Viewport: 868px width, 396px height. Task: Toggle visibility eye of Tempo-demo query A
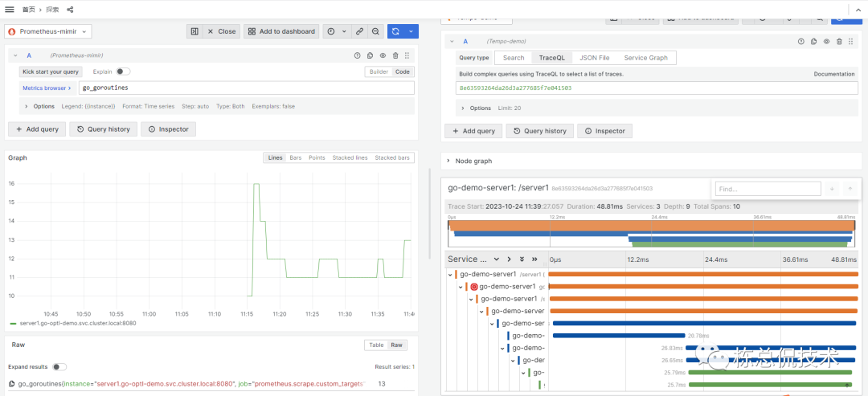(x=826, y=42)
